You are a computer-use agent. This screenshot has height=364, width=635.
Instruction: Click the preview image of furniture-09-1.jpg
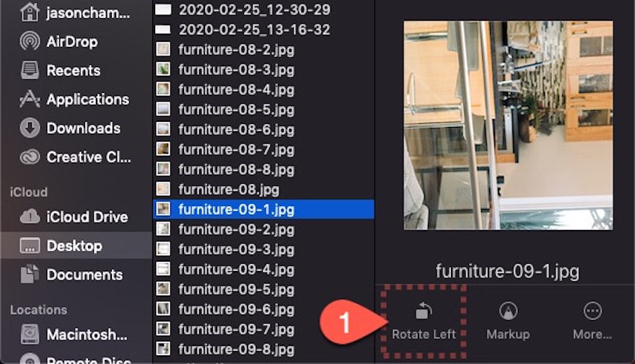pos(508,125)
